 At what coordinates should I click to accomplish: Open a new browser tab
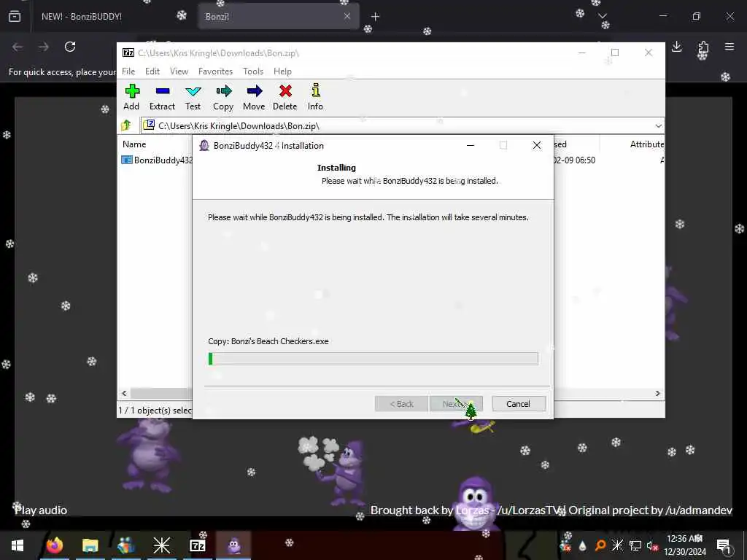(x=375, y=17)
